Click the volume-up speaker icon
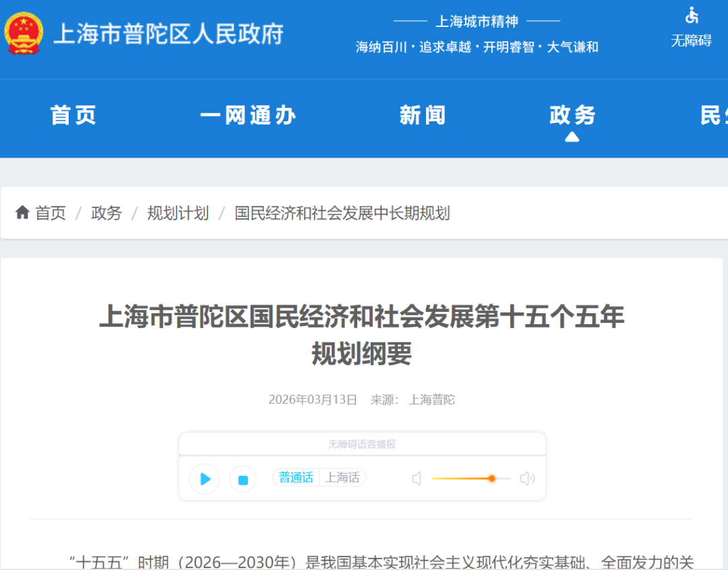 (x=528, y=478)
